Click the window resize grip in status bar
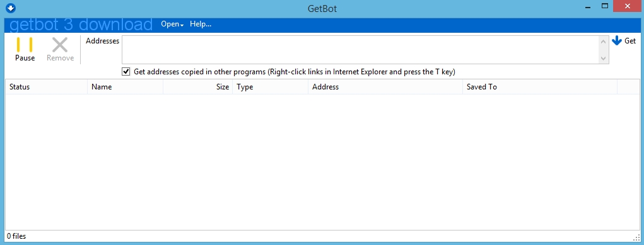This screenshot has height=245, width=644. coord(636,237)
